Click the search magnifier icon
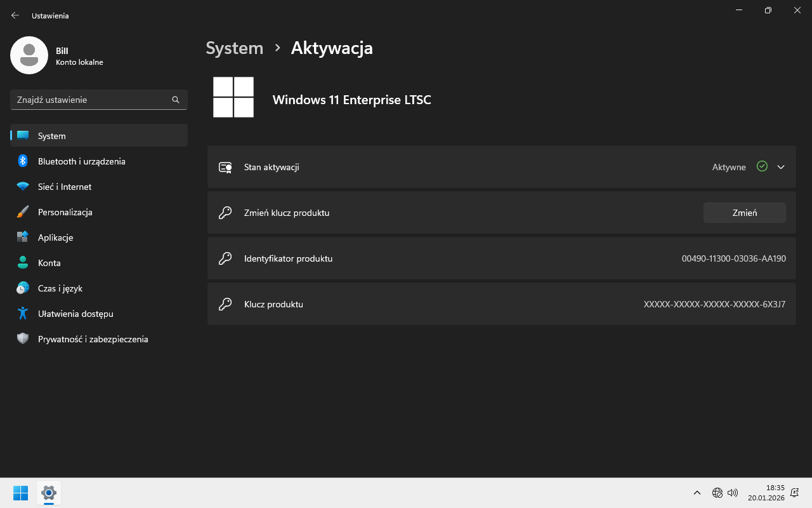 coord(176,100)
